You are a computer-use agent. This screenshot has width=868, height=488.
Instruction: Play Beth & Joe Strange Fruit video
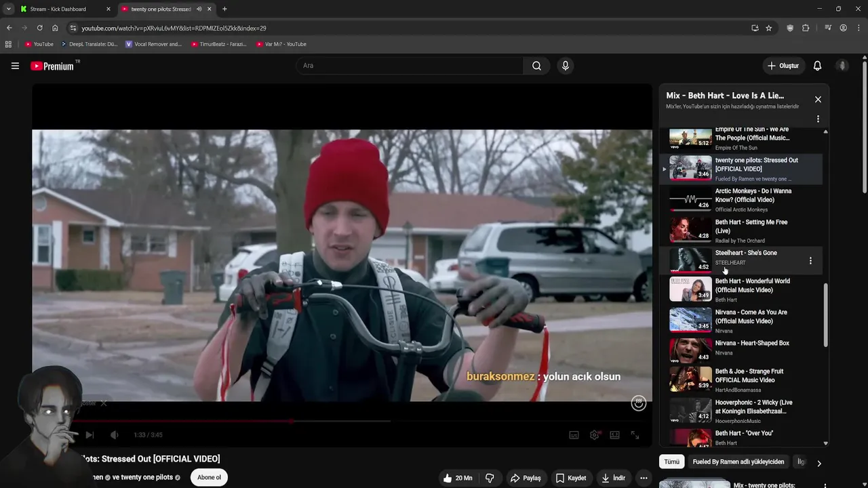click(741, 380)
